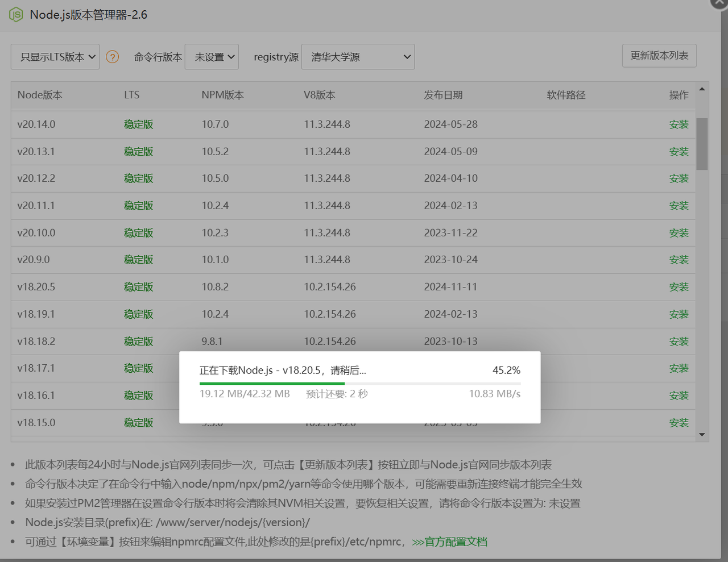Click release date 2024-11-11 cell

coord(450,287)
